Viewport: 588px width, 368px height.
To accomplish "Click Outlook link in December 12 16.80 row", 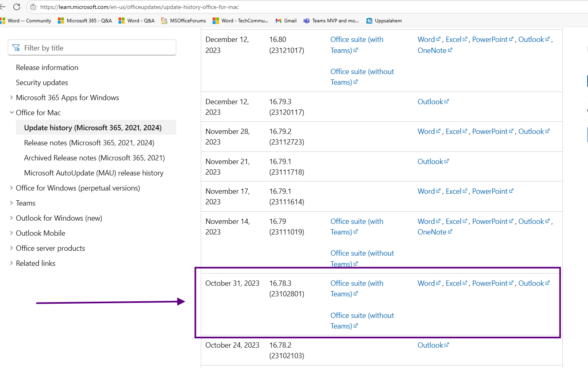I will (x=534, y=39).
